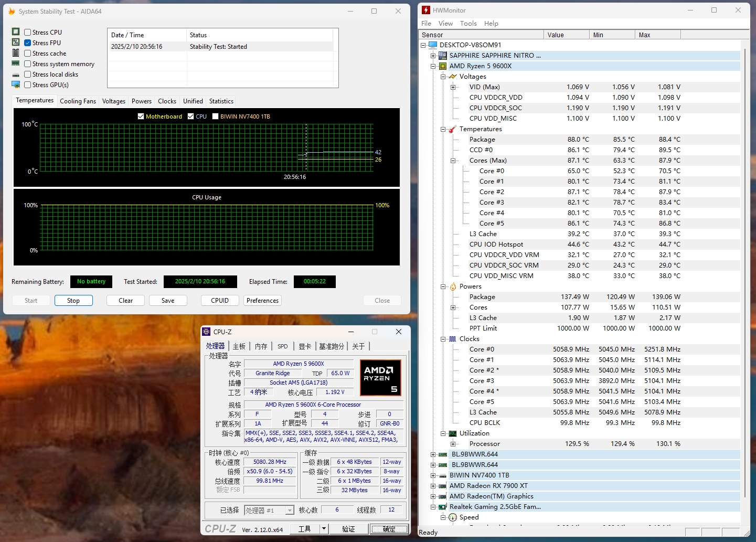
Task: Click the Speed gauge icon in HWMonitor tree
Action: [x=453, y=517]
